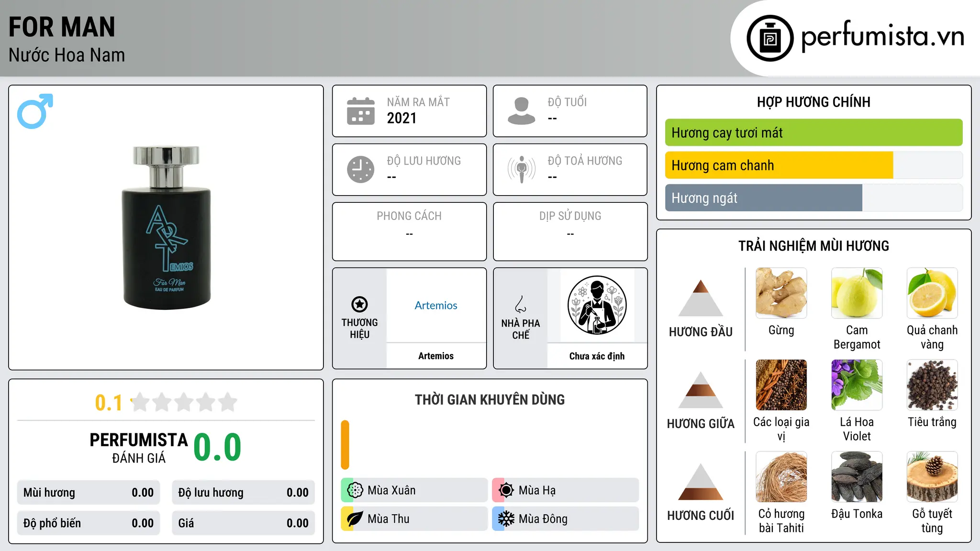Select the Đậu Tonka note image
The height and width of the screenshot is (551, 980).
click(x=857, y=477)
